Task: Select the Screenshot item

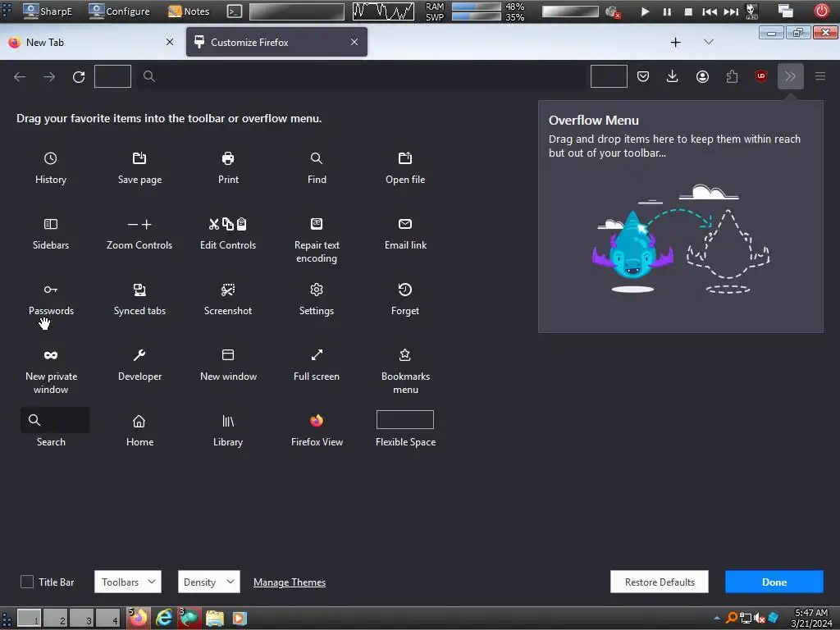Action: (228, 299)
